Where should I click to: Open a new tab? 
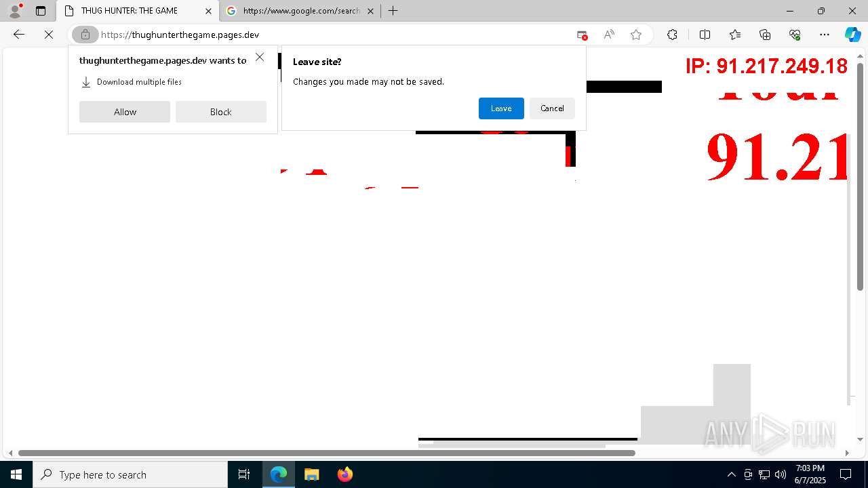(x=393, y=11)
